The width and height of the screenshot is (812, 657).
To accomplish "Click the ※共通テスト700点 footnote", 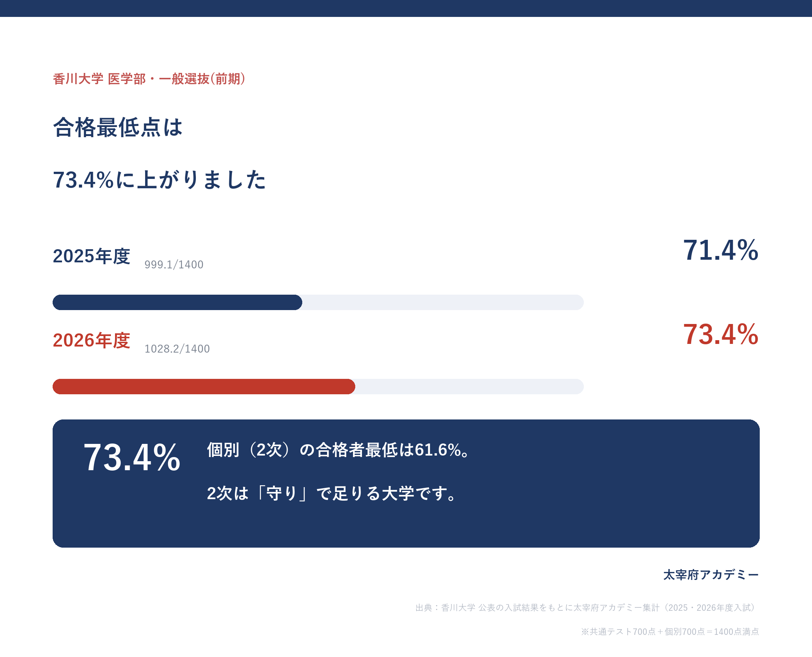I will click(670, 632).
